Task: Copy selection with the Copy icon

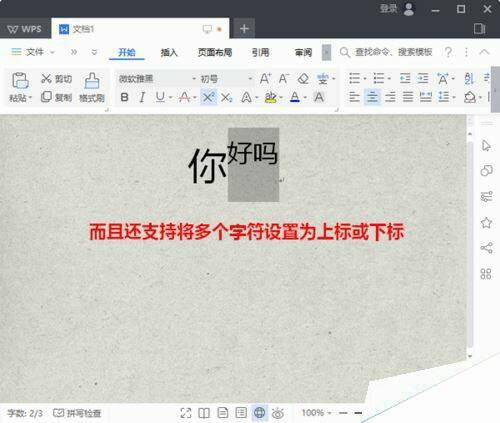Action: [x=46, y=97]
